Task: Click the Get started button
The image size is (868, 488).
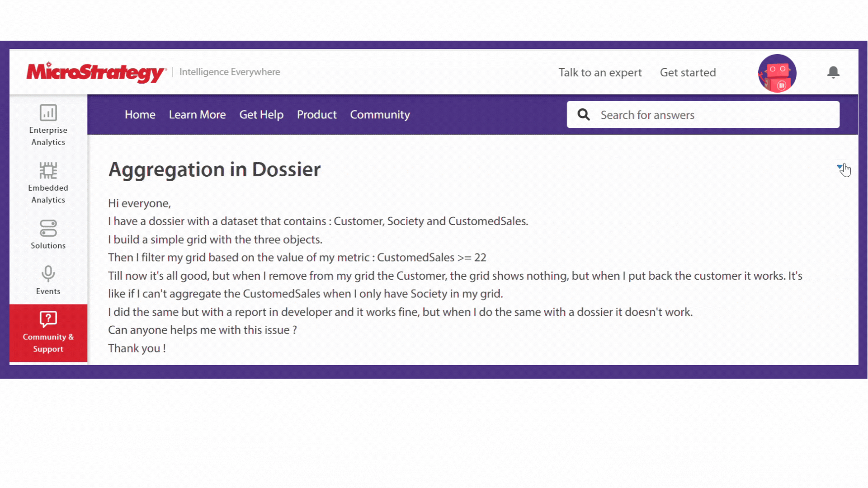Action: [688, 72]
